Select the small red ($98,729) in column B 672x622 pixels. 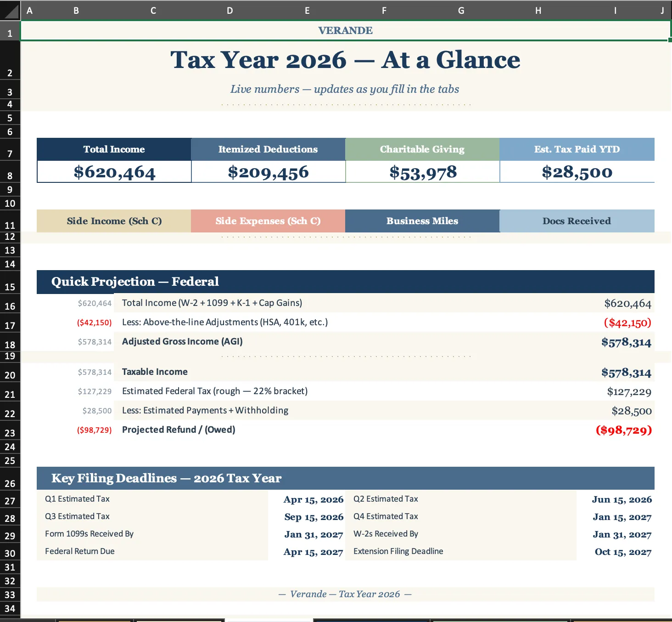click(x=94, y=430)
